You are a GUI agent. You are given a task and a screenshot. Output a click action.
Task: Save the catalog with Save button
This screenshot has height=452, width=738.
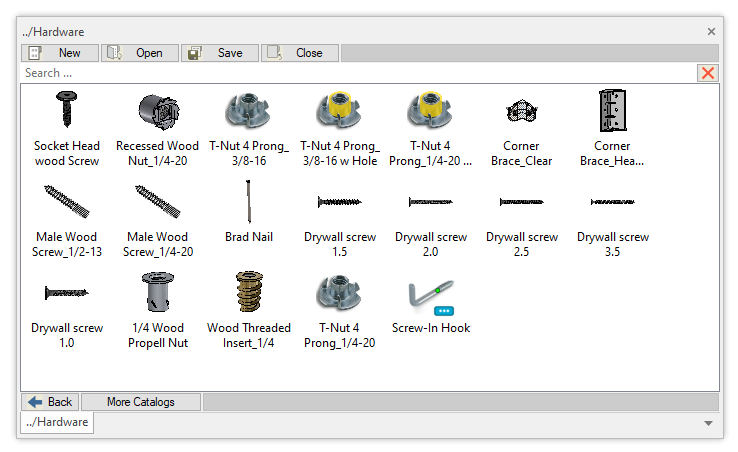pyautogui.click(x=220, y=53)
